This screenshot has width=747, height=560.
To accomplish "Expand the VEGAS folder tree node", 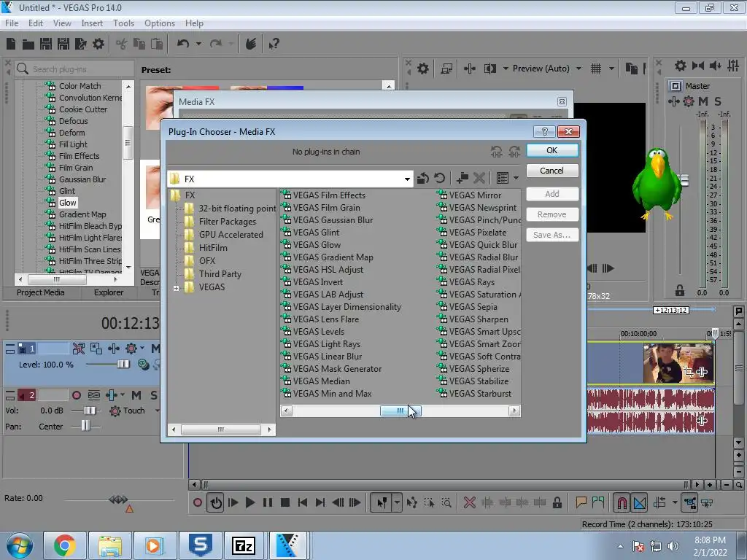I will coord(176,288).
